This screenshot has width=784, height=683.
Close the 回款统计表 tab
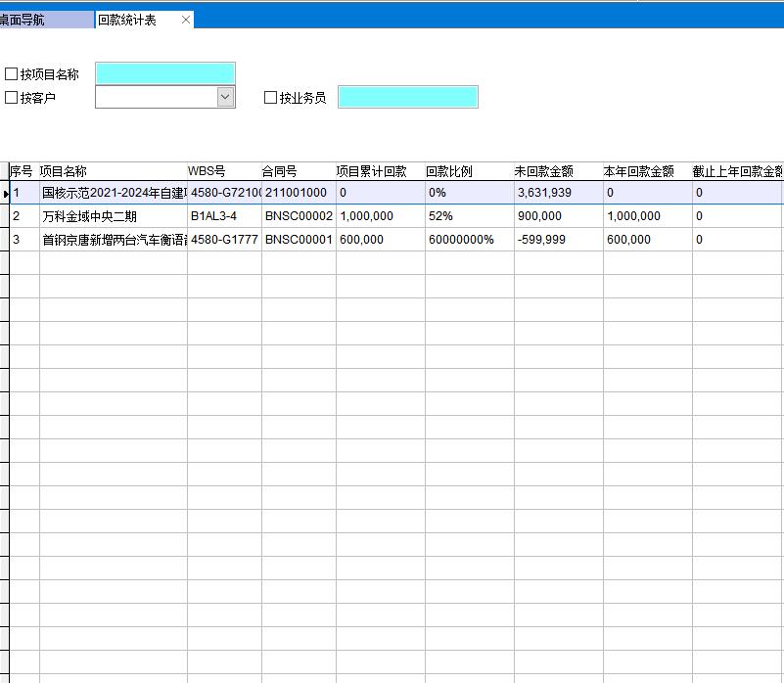pyautogui.click(x=186, y=20)
